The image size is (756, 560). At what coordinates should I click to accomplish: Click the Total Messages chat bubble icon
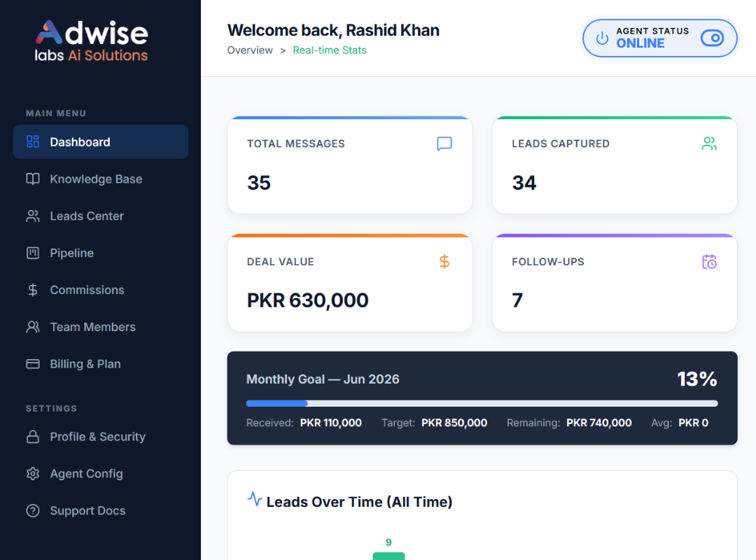pyautogui.click(x=444, y=143)
